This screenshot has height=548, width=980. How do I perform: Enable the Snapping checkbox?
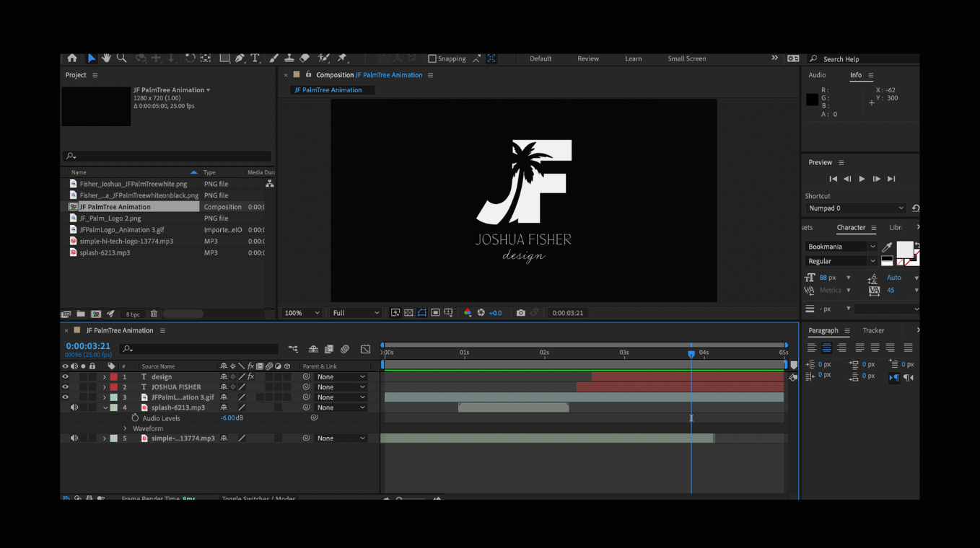point(432,59)
